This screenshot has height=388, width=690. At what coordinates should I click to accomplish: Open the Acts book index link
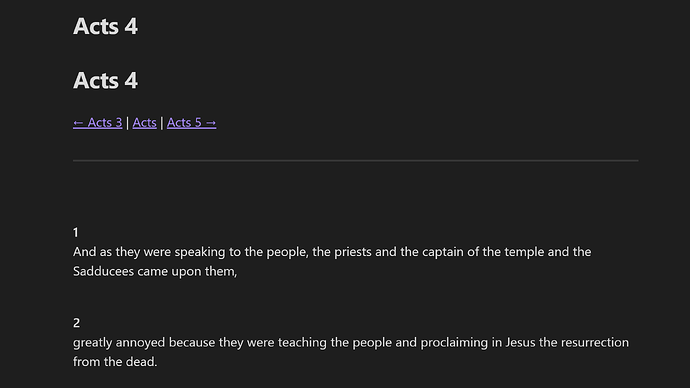tap(144, 123)
